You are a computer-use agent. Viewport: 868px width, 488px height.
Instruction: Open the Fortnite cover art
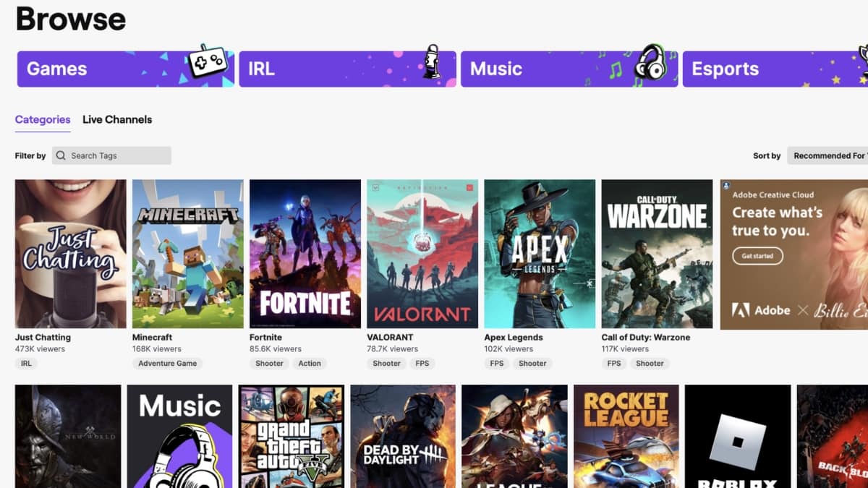[305, 254]
